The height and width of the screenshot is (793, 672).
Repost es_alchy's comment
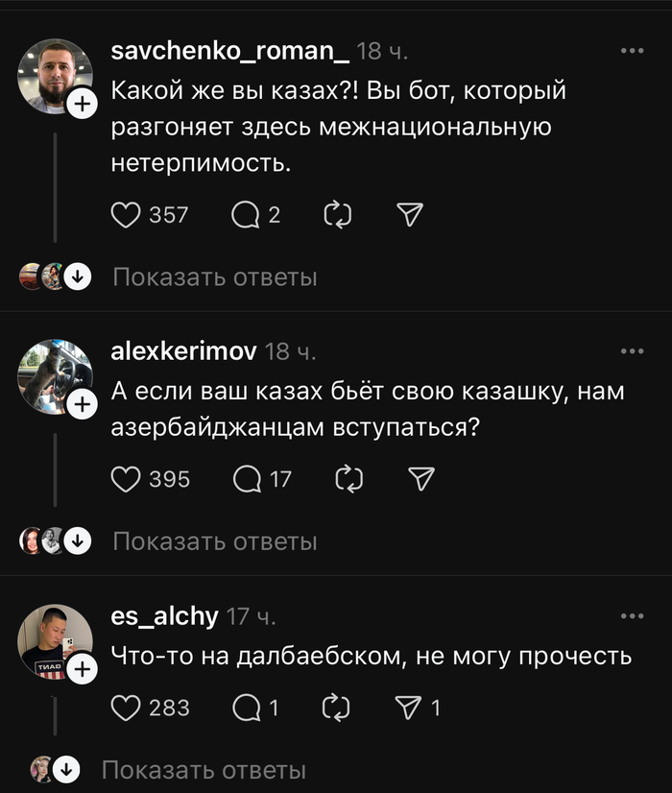pyautogui.click(x=339, y=709)
